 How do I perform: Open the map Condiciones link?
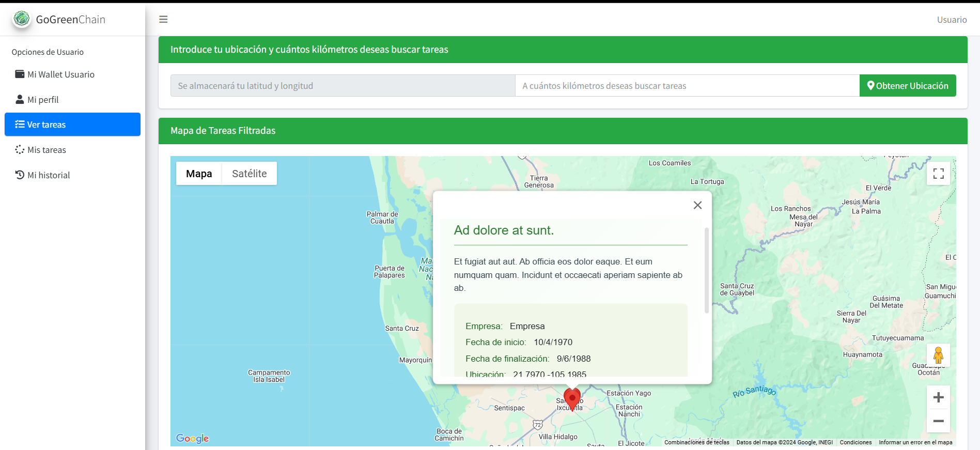point(855,442)
